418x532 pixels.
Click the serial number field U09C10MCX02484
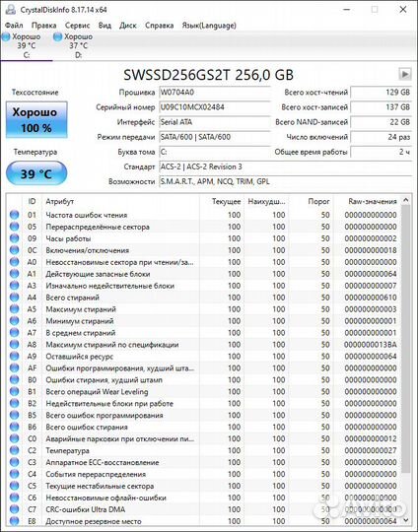click(215, 107)
